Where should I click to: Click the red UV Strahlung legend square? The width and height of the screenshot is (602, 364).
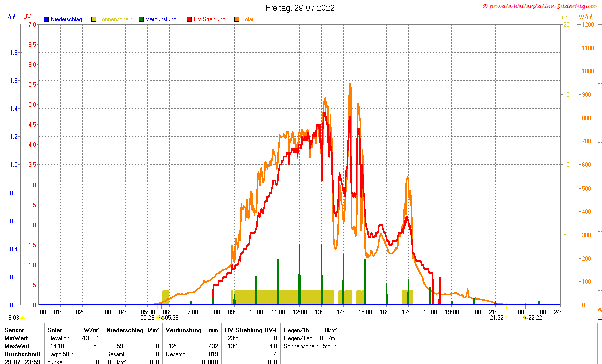[x=189, y=19]
